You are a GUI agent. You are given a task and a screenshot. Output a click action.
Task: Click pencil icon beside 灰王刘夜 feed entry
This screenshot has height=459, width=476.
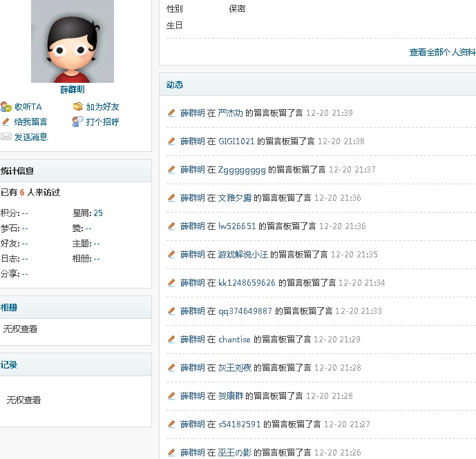[172, 368]
